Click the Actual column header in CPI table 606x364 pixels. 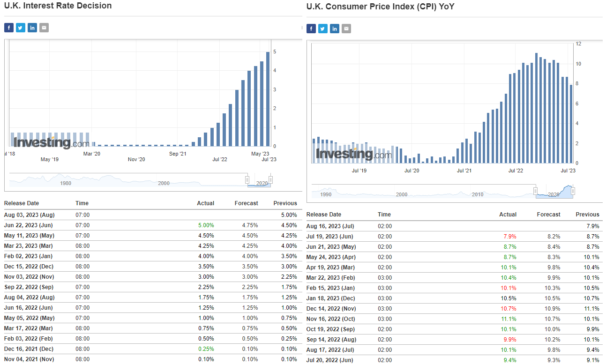point(508,215)
